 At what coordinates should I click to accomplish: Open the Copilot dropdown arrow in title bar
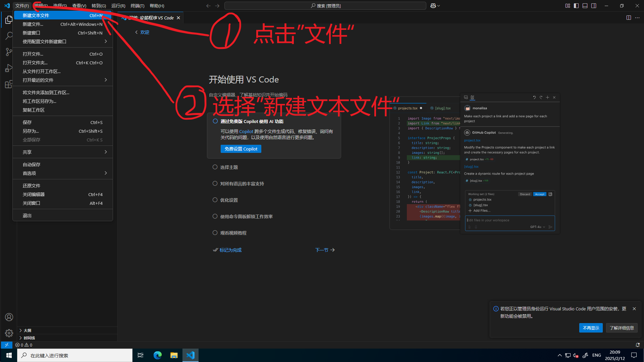pos(438,6)
